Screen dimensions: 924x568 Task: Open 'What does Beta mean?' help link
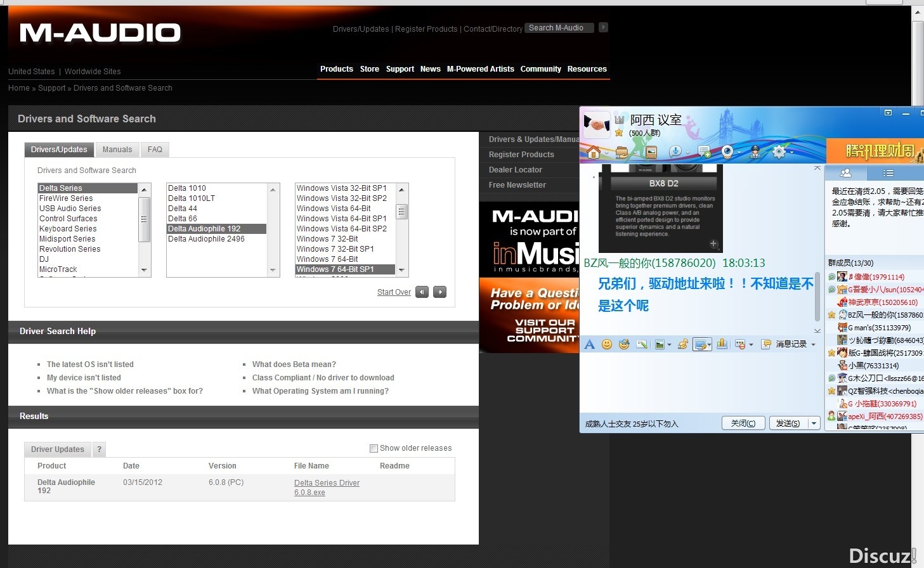(294, 365)
